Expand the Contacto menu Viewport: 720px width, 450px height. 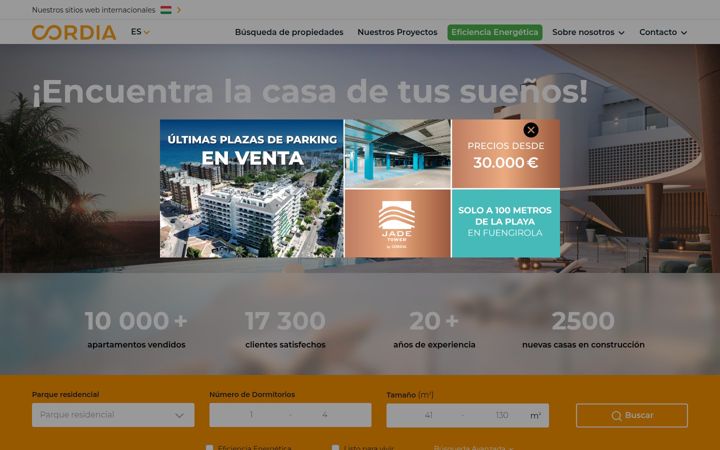pyautogui.click(x=663, y=32)
